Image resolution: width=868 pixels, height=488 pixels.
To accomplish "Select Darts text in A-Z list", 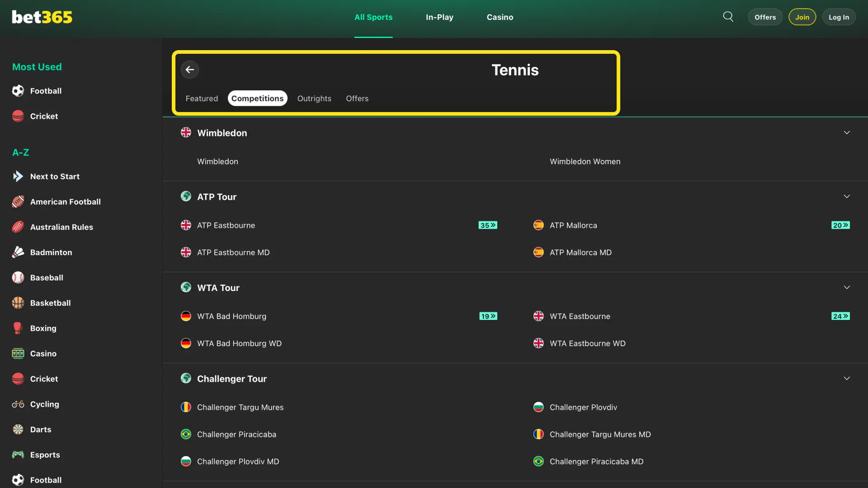I will pos(41,429).
